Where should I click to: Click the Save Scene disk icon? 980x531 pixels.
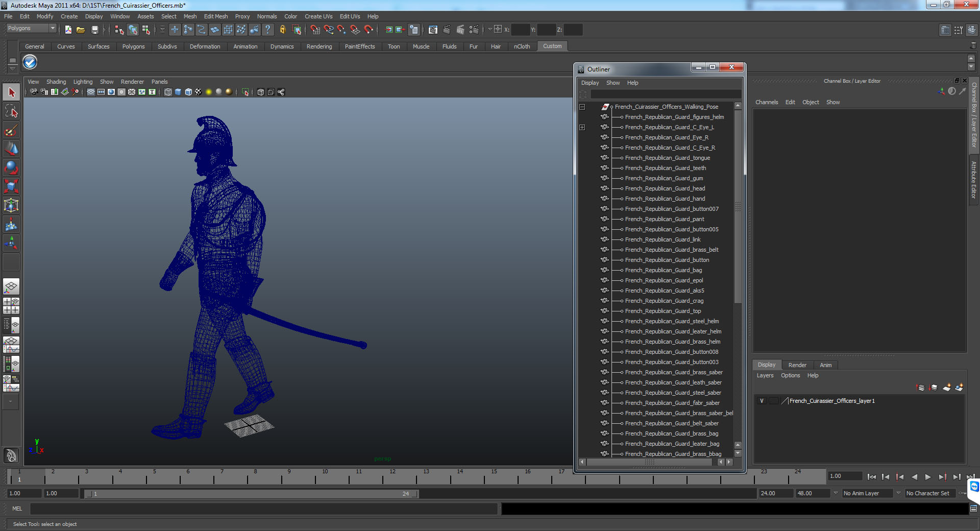pos(94,30)
